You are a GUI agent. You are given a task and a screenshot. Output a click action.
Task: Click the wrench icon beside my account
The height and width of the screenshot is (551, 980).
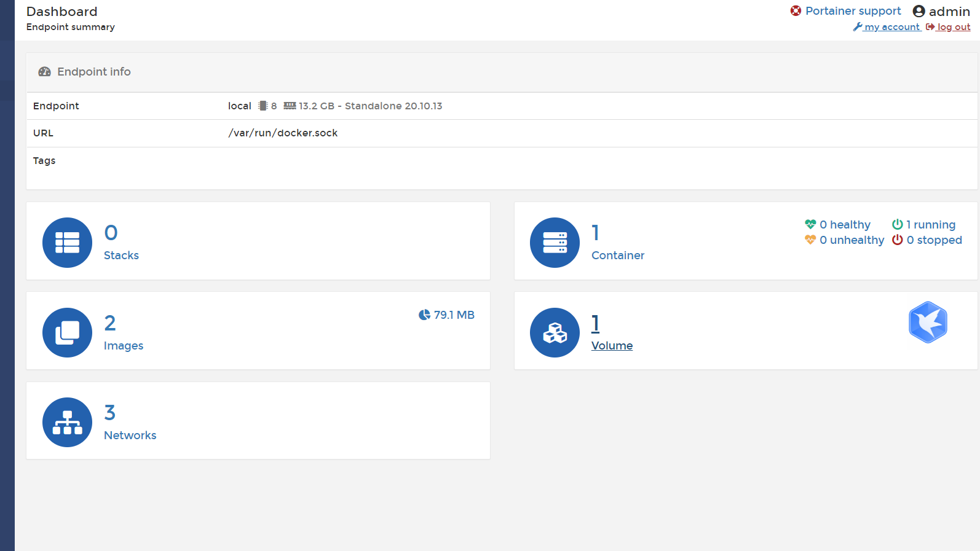pos(858,27)
